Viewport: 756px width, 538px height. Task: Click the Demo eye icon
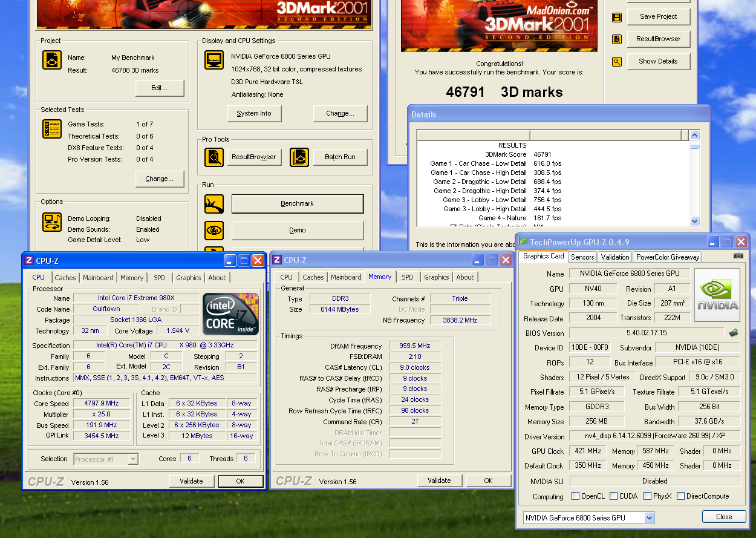click(214, 231)
